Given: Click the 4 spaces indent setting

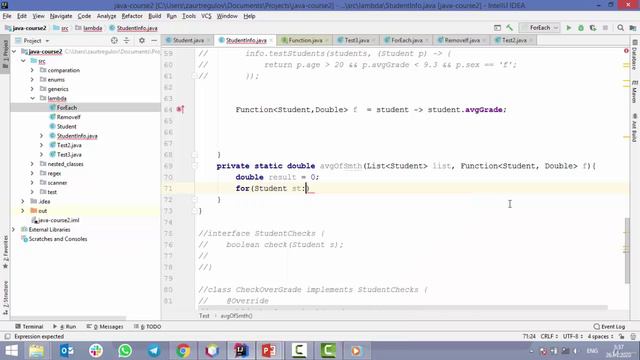Looking at the screenshot, I should [600, 336].
